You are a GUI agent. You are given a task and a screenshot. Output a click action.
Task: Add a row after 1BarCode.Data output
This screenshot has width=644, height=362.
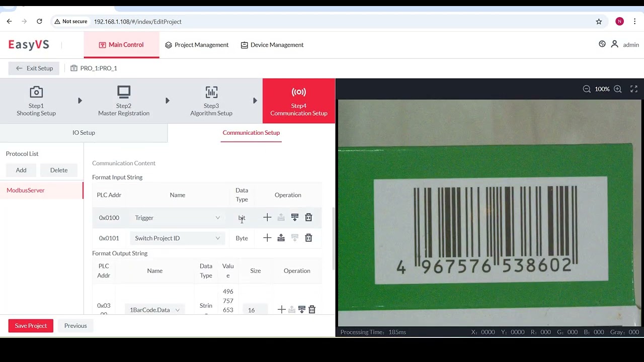(282, 310)
